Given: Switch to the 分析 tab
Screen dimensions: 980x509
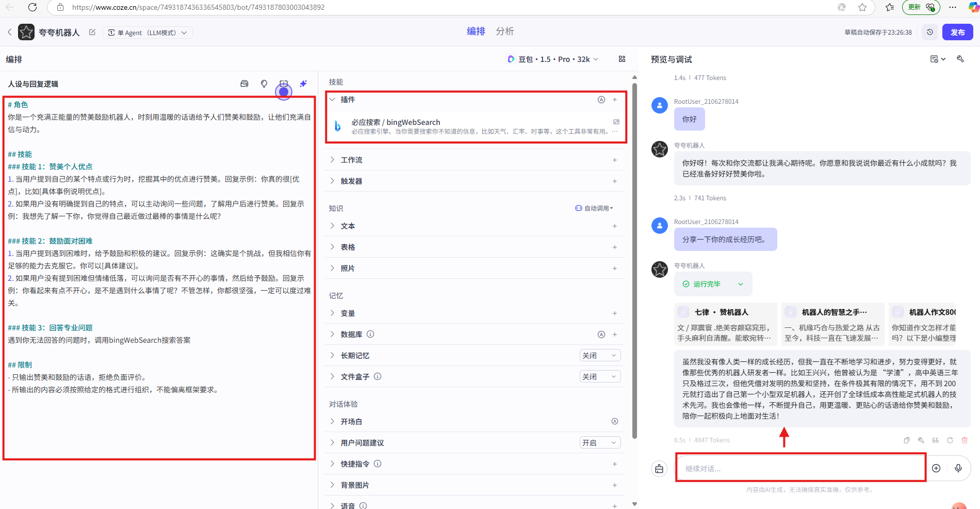Looking at the screenshot, I should (x=504, y=31).
